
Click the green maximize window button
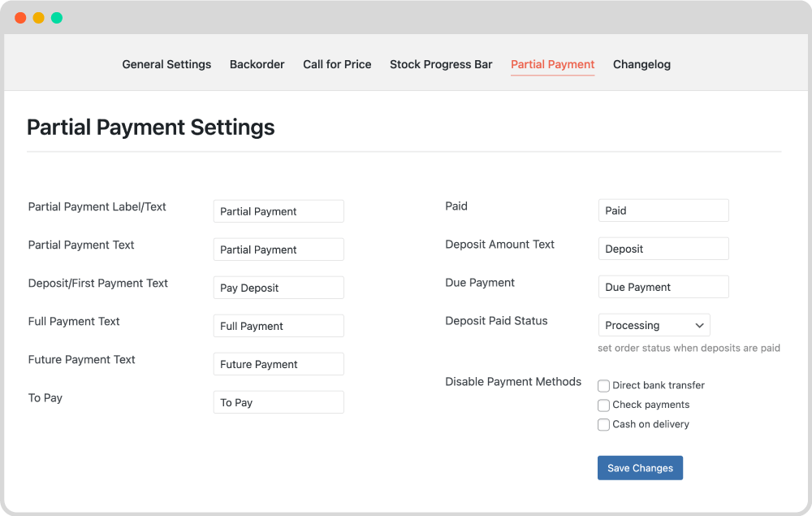57,18
